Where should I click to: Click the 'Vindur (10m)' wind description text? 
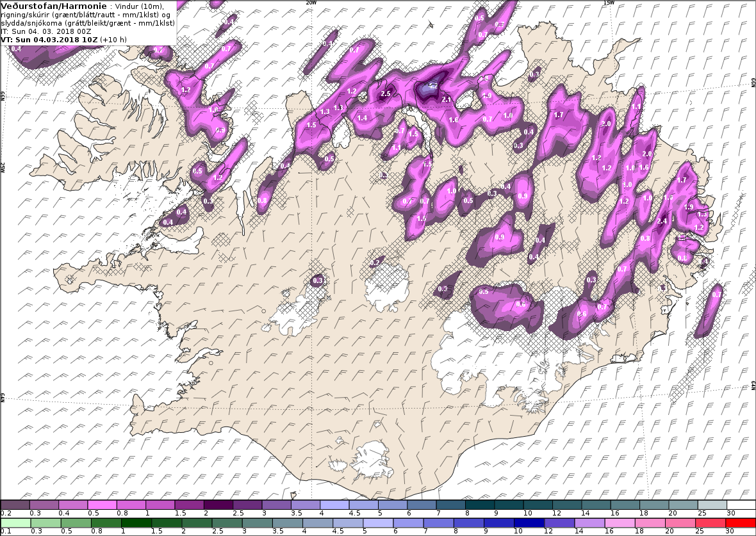click(140, 7)
